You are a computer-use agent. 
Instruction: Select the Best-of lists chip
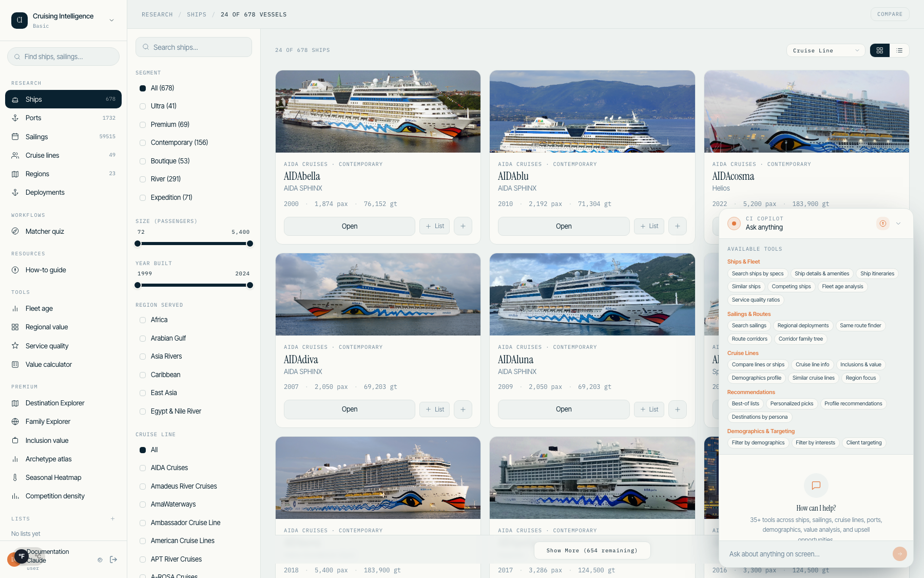pos(745,404)
